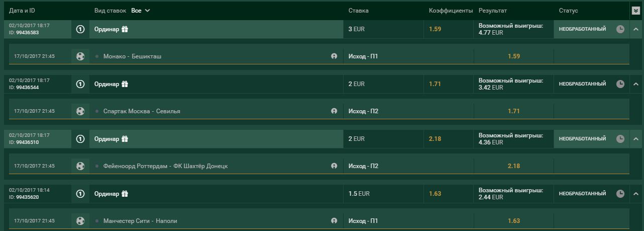Viewport: 644px width, 231px height.
Task: Open the Манчестер Сити - Наполи match
Action: [140, 221]
